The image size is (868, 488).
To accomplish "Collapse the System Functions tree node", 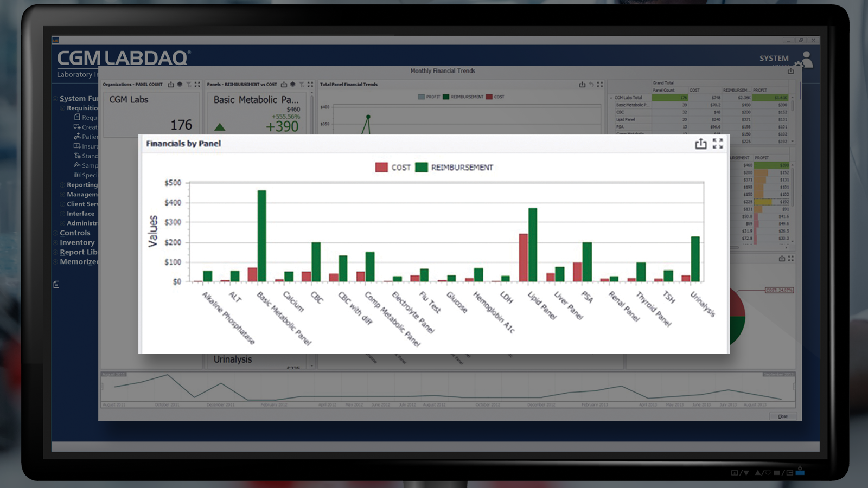I will (x=55, y=99).
